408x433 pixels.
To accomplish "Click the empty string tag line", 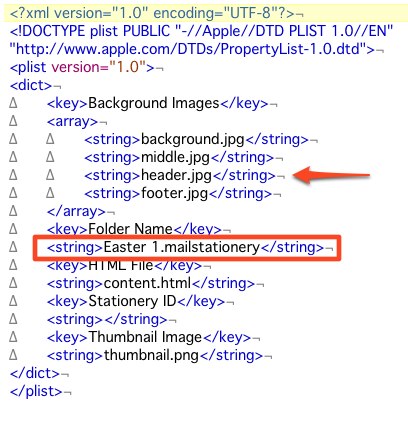I will click(107, 319).
